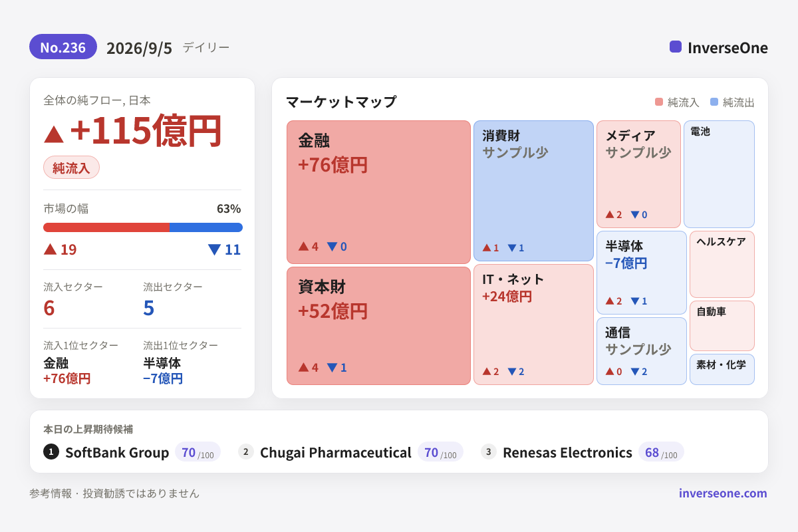Select the 消費財 treemap tile
The height and width of the screenshot is (532, 798).
(533, 191)
